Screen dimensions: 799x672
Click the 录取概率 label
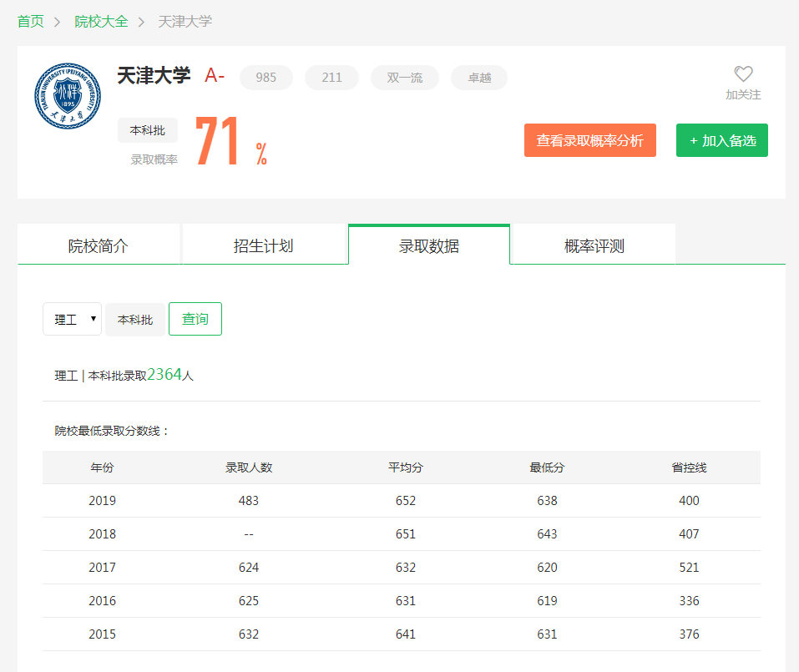pos(154,159)
